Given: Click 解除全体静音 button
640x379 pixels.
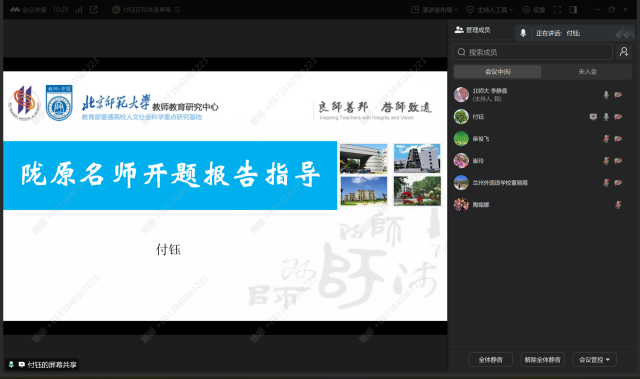Looking at the screenshot, I should tap(542, 359).
